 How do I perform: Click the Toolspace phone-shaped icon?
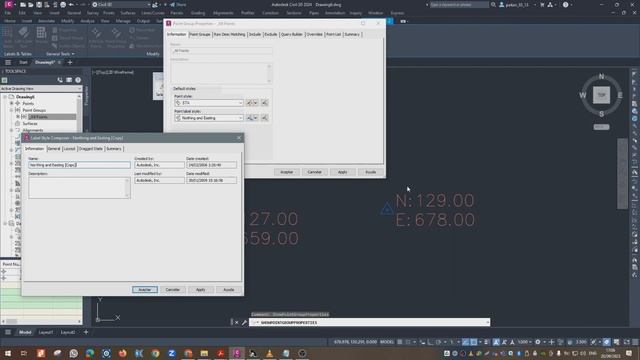60,80
